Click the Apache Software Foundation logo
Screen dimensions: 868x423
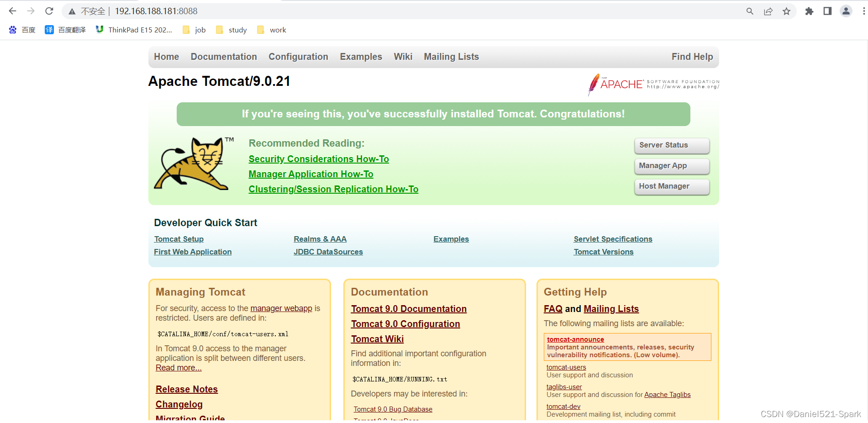click(653, 84)
